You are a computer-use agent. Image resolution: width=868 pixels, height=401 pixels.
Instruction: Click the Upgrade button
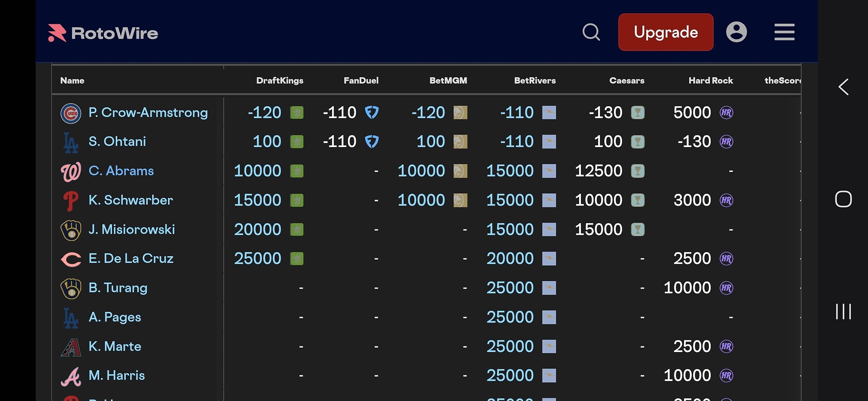(666, 32)
